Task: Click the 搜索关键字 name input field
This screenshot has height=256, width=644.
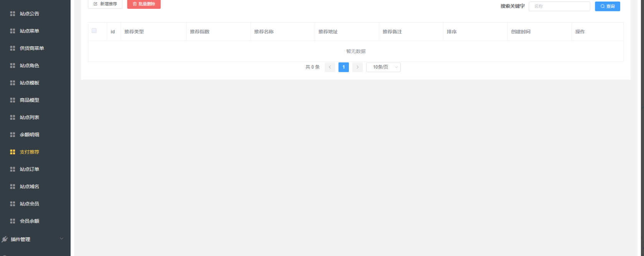Action: pyautogui.click(x=559, y=7)
